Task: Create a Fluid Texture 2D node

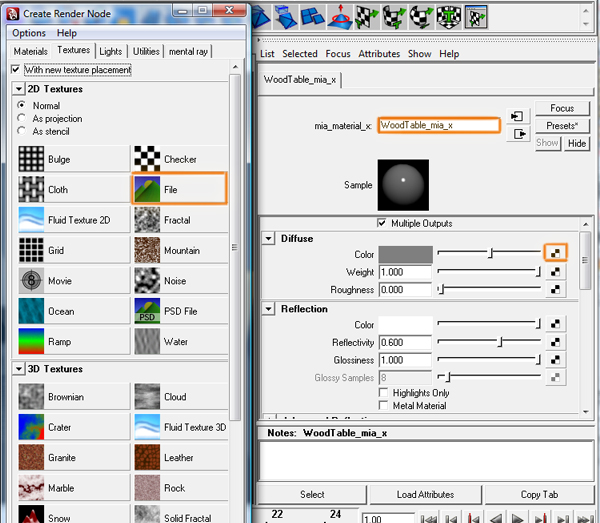Action: click(x=74, y=220)
